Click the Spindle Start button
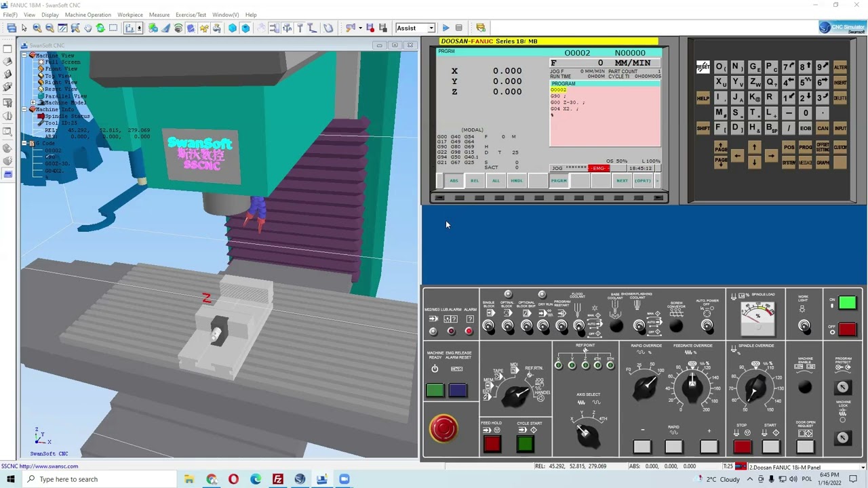 point(770,447)
